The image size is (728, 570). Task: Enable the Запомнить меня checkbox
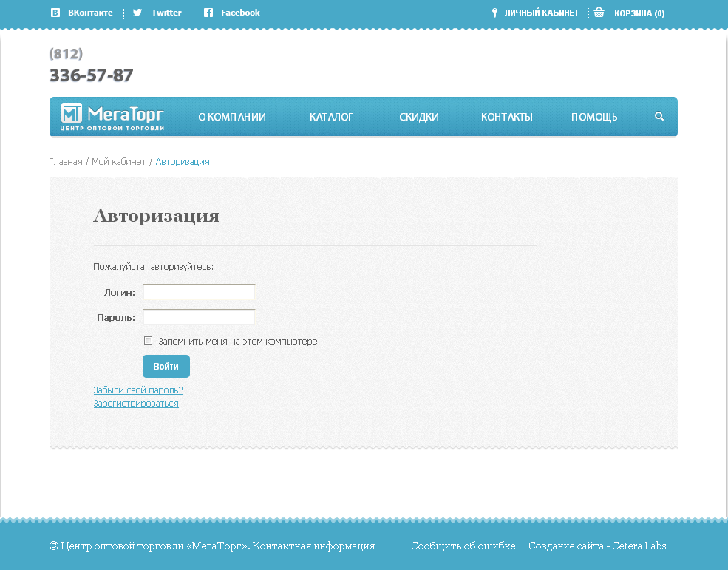tap(148, 340)
